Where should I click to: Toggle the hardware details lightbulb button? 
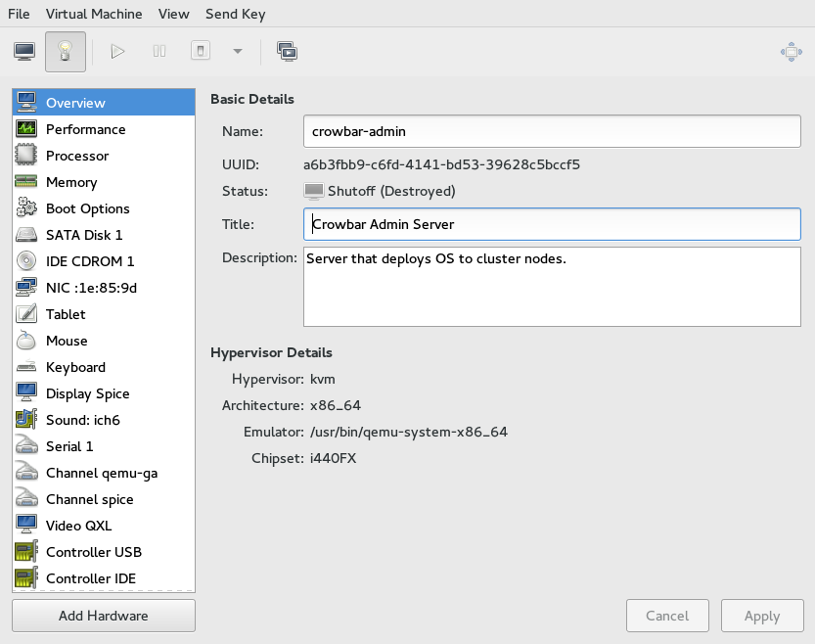point(66,51)
